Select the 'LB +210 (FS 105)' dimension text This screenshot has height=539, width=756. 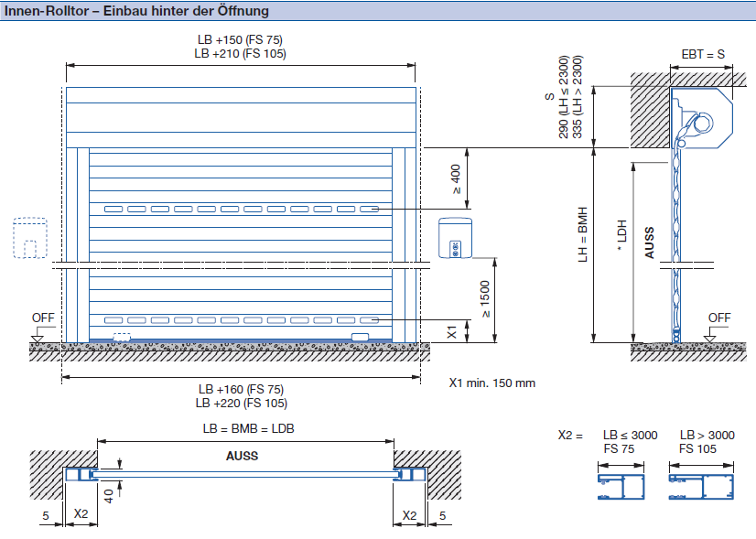240,53
